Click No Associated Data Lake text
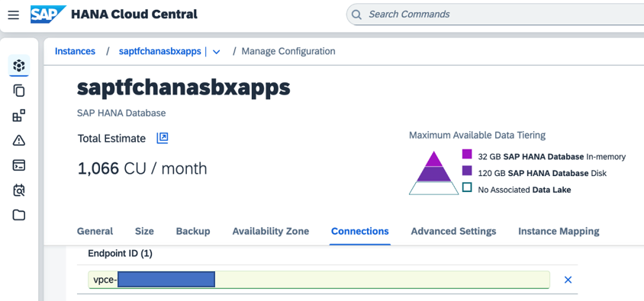The height and width of the screenshot is (301, 644). click(x=524, y=190)
